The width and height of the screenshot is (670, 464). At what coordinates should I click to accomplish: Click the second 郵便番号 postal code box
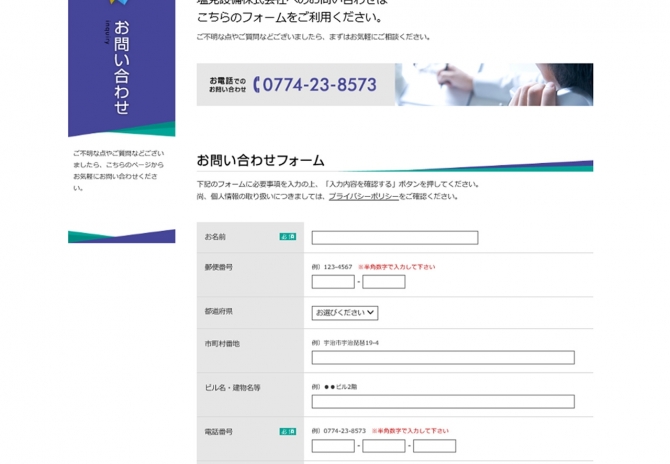tap(383, 282)
